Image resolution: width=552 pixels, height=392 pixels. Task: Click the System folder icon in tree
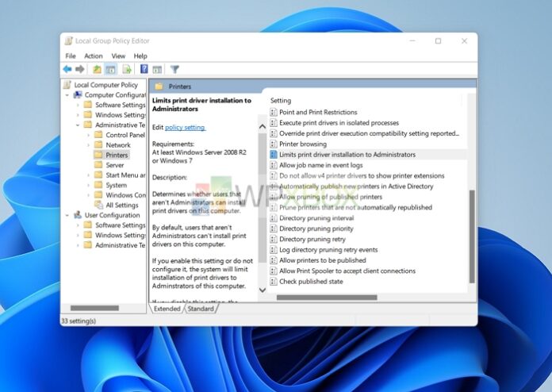click(98, 185)
